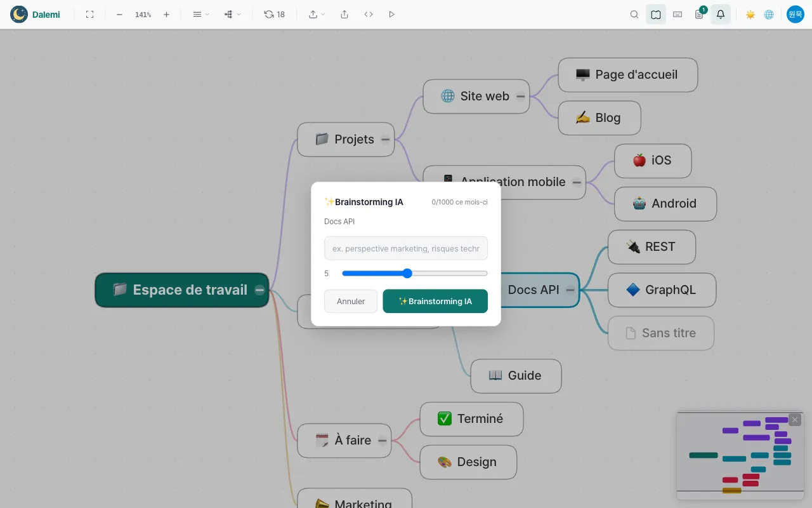Collapse the Site web branch
Screen dimensions: 812x508
tap(520, 97)
